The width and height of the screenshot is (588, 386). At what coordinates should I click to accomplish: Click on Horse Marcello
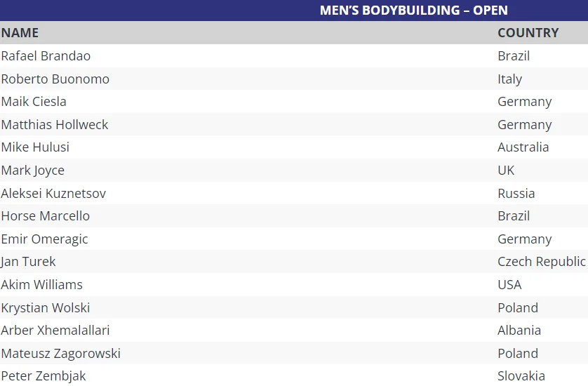click(x=46, y=215)
